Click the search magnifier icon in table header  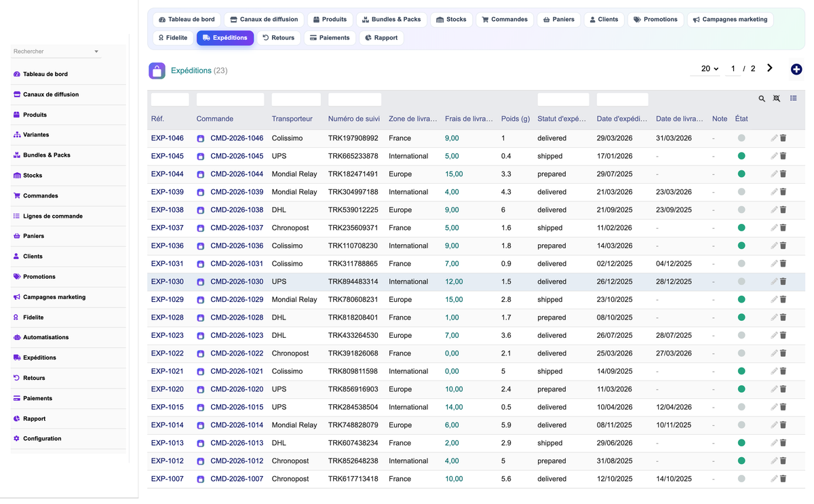(762, 99)
